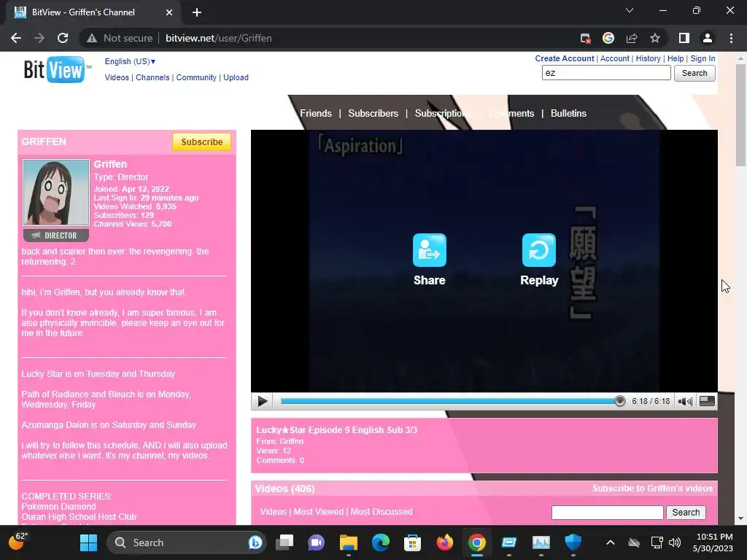The width and height of the screenshot is (747, 560).
Task: Open the Subscriptions channel tab
Action: pos(443,113)
